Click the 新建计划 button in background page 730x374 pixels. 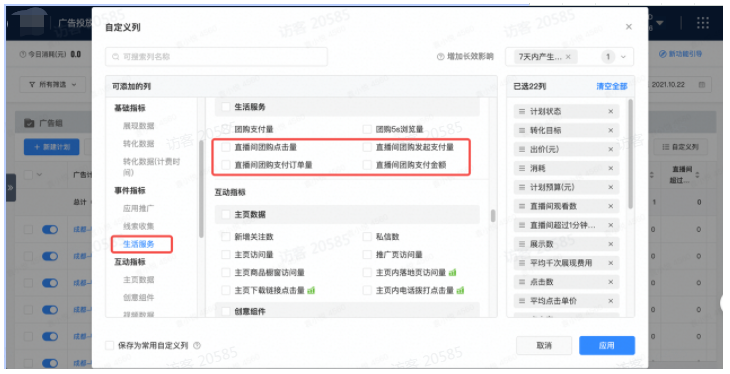52,147
